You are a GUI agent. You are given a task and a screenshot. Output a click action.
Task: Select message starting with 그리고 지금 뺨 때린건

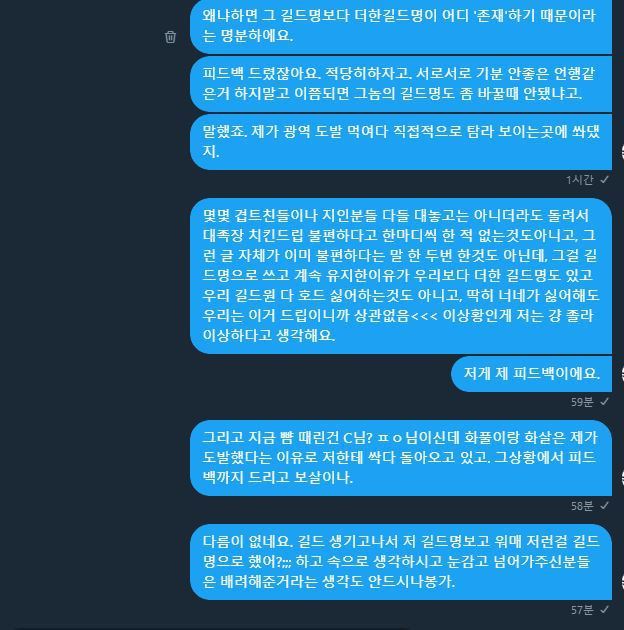[x=401, y=458]
